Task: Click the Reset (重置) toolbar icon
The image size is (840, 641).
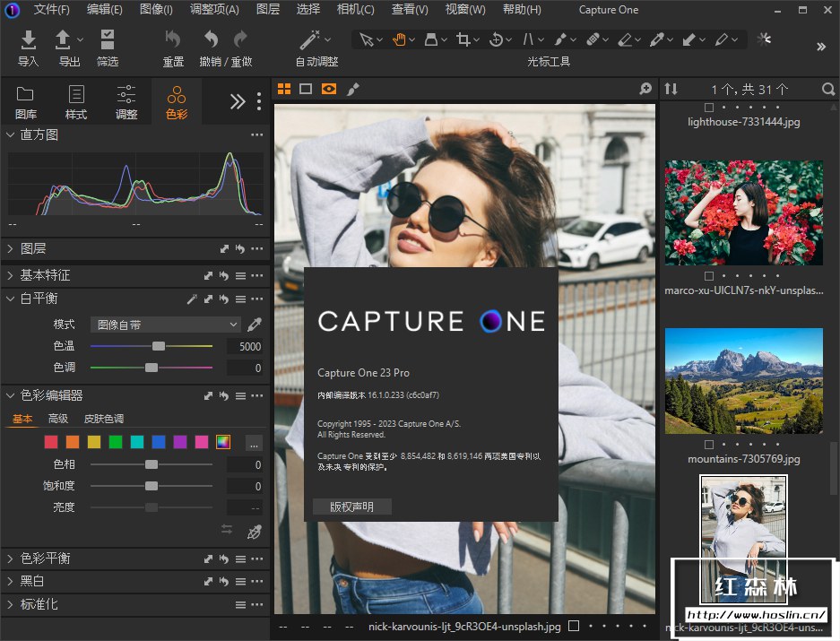Action: [173, 39]
